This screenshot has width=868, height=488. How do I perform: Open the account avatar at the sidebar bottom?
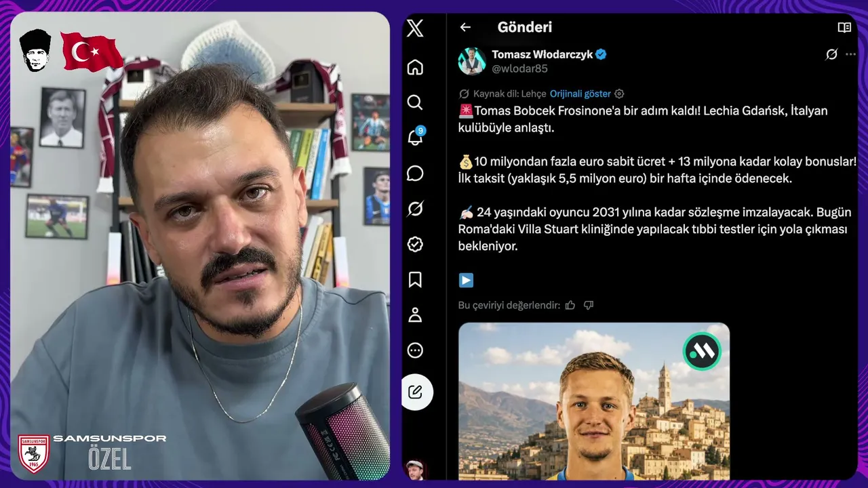click(415, 470)
